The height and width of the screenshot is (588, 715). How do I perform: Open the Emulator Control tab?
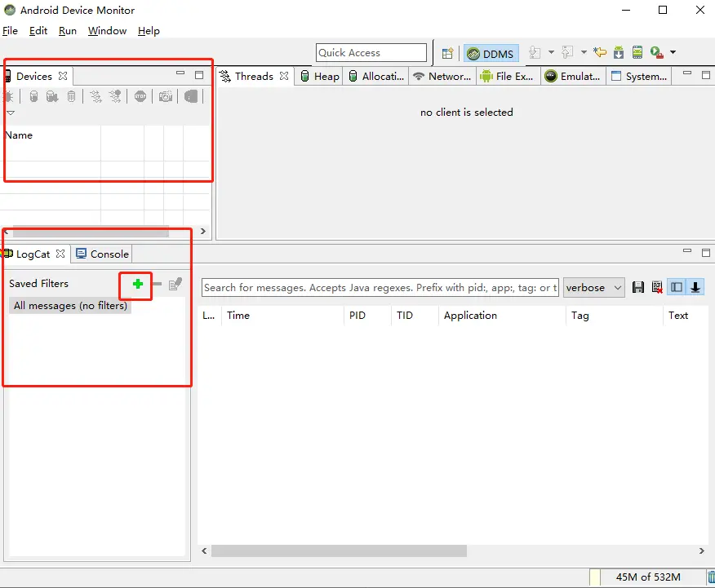tap(573, 76)
